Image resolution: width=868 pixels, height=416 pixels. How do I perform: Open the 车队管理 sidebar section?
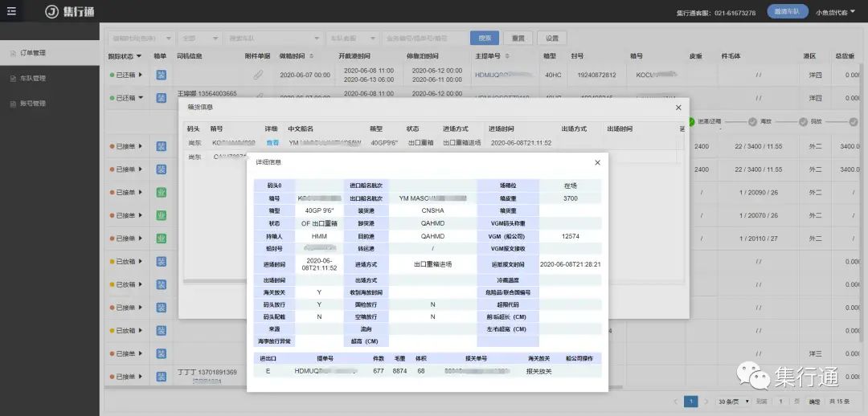coord(50,79)
